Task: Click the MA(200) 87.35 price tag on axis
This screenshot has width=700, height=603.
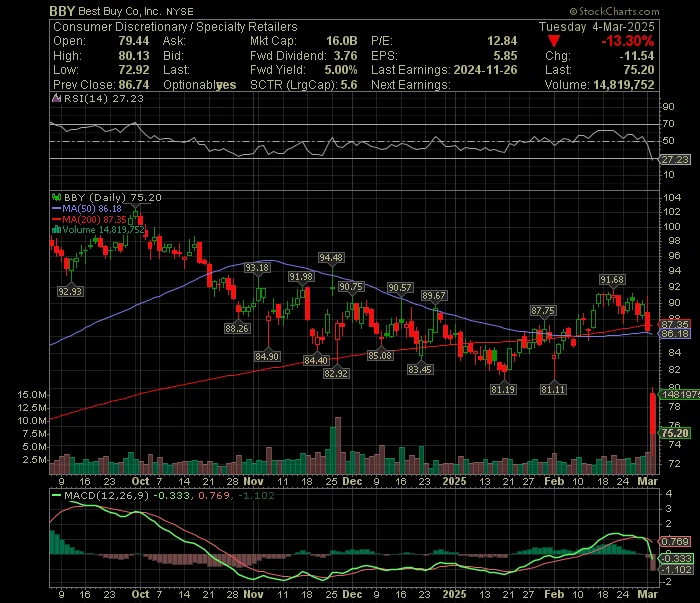Action: (675, 324)
